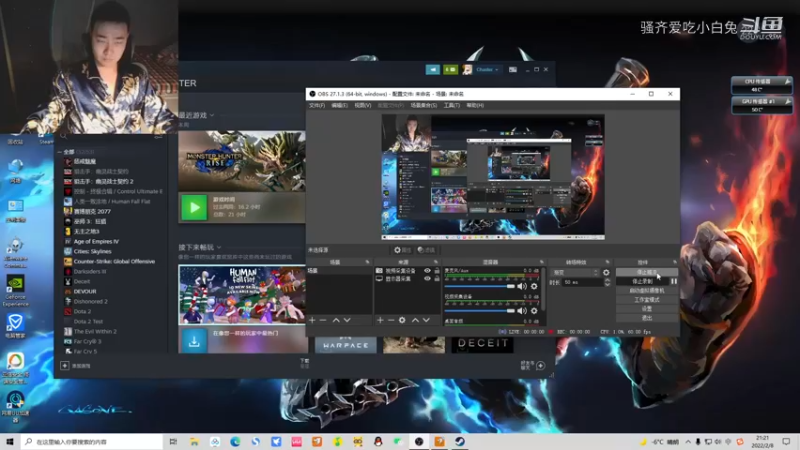This screenshot has width=800, height=450.
Task: Remove the selected scene with minus icon
Action: (323, 320)
